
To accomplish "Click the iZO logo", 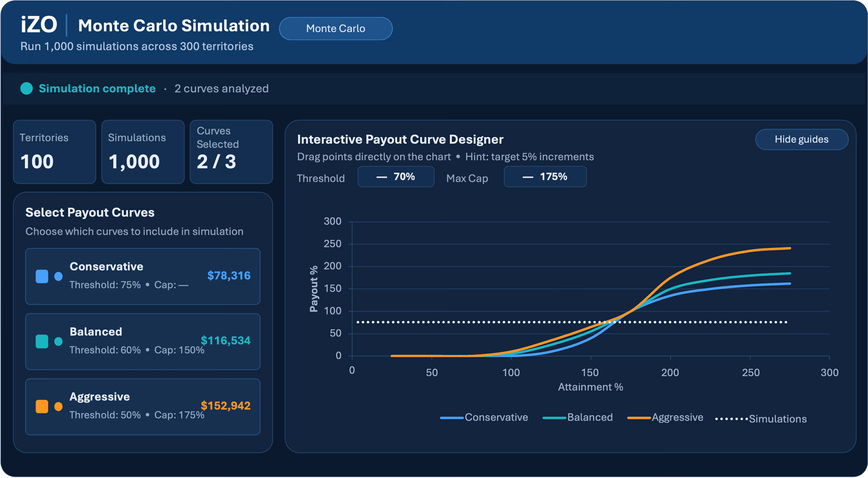I will pyautogui.click(x=39, y=25).
